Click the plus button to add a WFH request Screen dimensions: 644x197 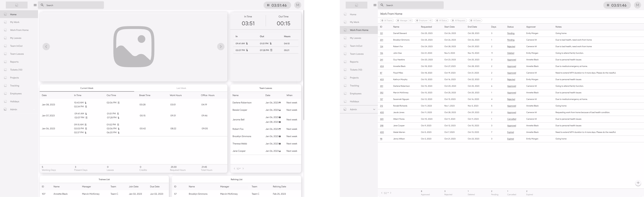(x=638, y=183)
